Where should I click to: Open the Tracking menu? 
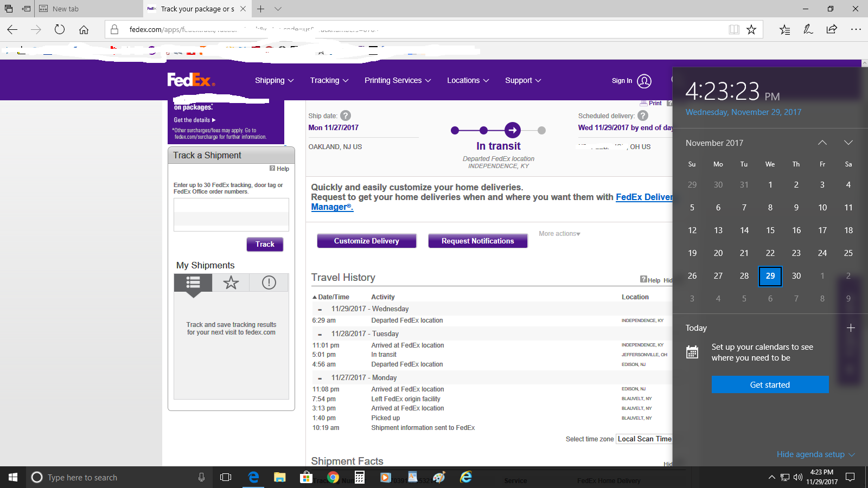(x=329, y=80)
